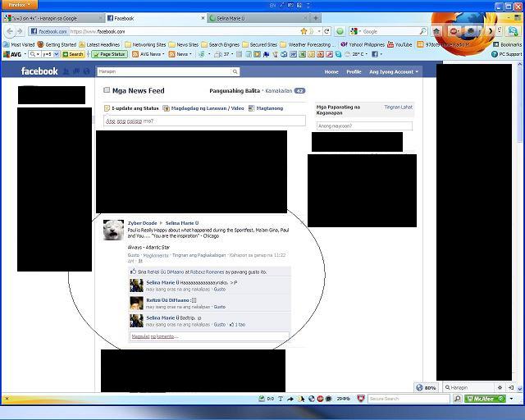Click the AVG Page Status button
The height and width of the screenshot is (420, 525).
pos(109,54)
